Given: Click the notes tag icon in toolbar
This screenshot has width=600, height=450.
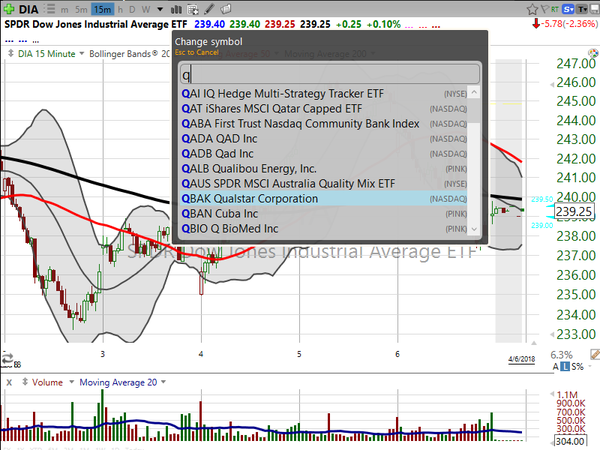Looking at the screenshot, I should [226, 9].
